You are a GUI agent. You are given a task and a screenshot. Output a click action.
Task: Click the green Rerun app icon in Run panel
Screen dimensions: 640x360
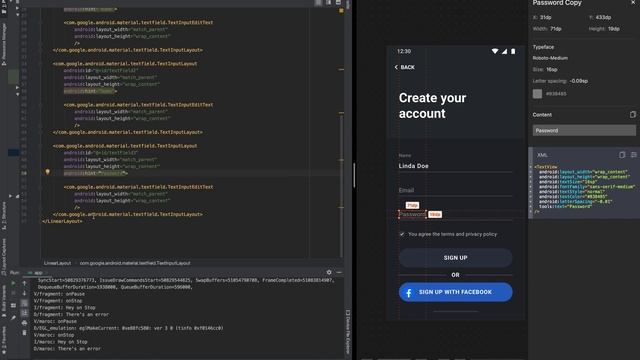click(x=13, y=283)
